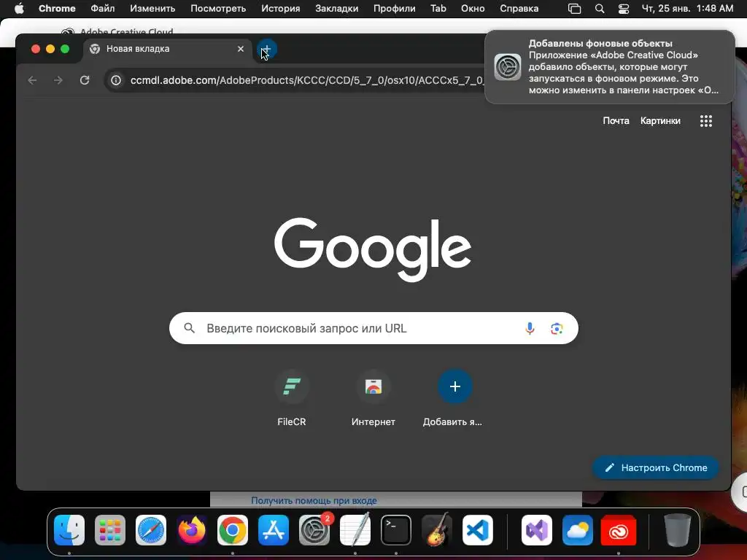The height and width of the screenshot is (560, 747).
Task: Open the Интернет shortcut
Action: pos(373,399)
